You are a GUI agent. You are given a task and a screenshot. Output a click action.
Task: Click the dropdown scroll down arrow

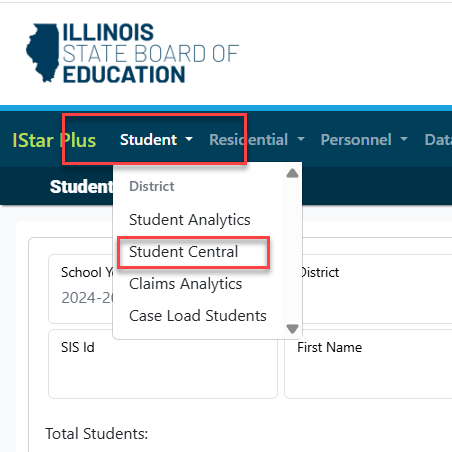click(292, 329)
